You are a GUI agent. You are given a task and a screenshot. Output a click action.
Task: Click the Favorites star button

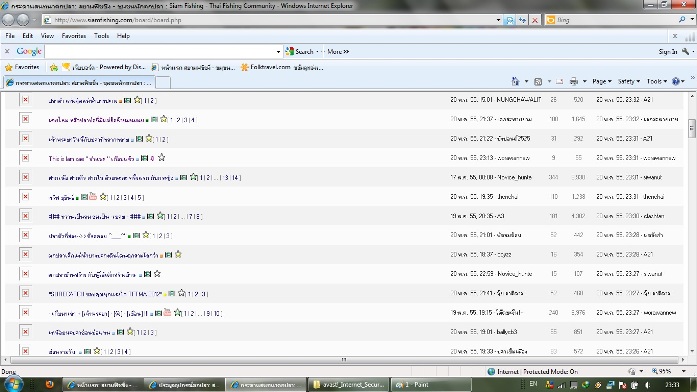22,67
